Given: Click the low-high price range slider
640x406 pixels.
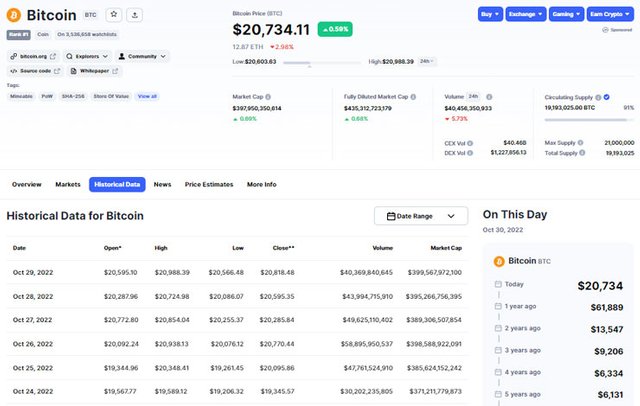Looking at the screenshot, I should coord(322,63).
